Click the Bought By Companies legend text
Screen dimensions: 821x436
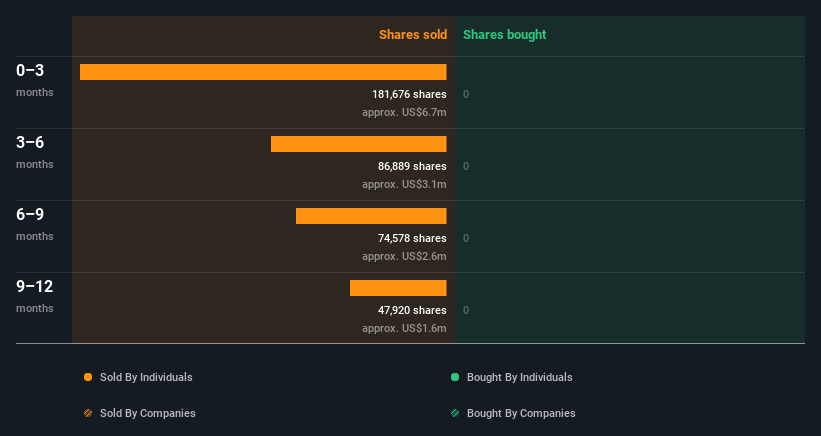pos(521,413)
